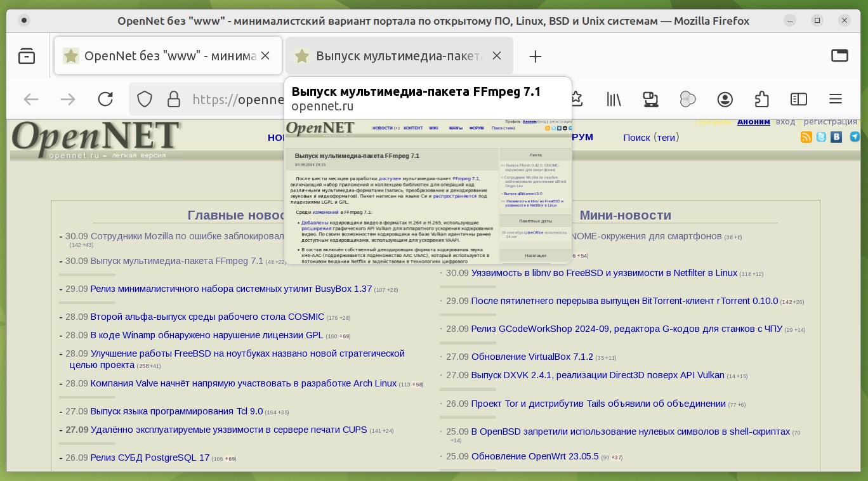Open BusyBox 1.37 release news link
Viewport: 868px width, 481px height.
231,289
